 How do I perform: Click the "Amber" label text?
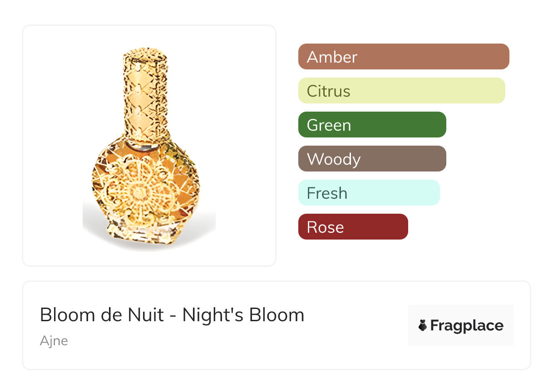coord(332,57)
